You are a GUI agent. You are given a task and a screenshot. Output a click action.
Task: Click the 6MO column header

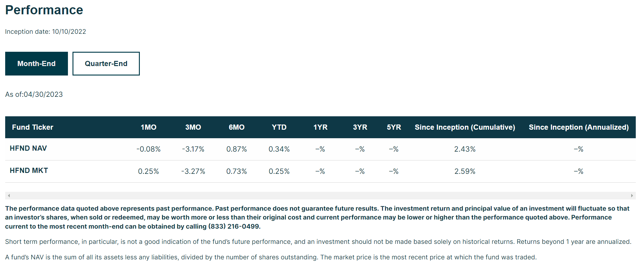click(237, 127)
